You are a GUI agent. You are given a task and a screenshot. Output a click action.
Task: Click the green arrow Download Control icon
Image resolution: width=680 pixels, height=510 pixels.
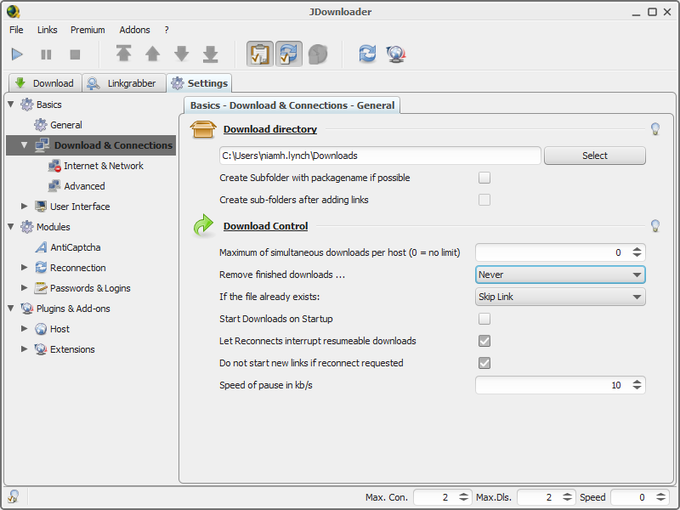203,225
